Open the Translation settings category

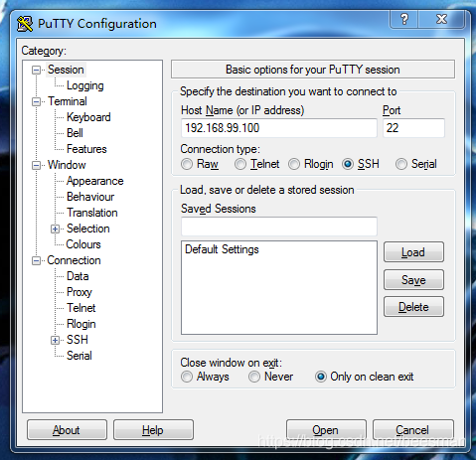click(x=92, y=213)
